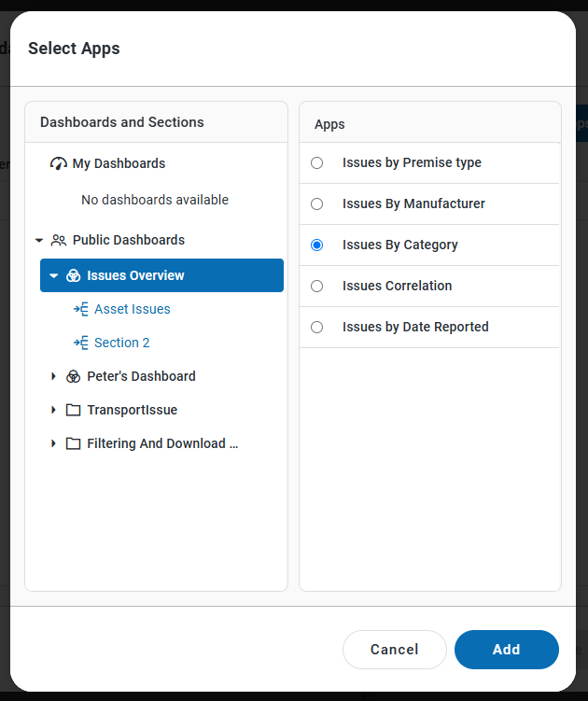
Task: Click the Peter's Dashboard circles icon
Action: [74, 376]
